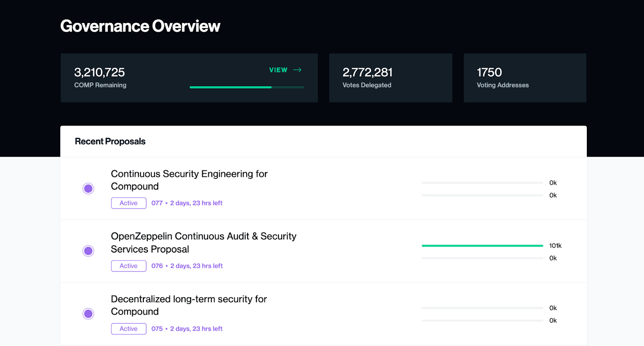Click '076 • 2 days, 23 hrs left' text
Viewport: 644px width, 346px height.
187,266
